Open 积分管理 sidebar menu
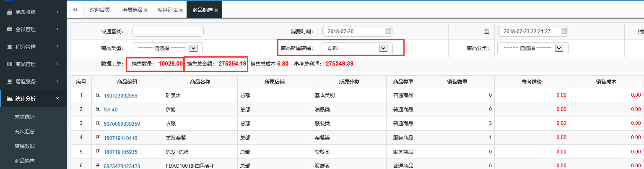 [33, 47]
